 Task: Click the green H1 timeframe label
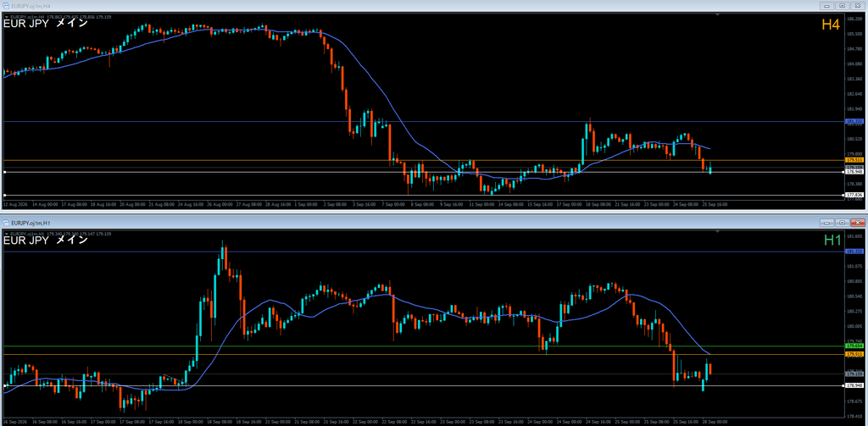click(x=832, y=241)
